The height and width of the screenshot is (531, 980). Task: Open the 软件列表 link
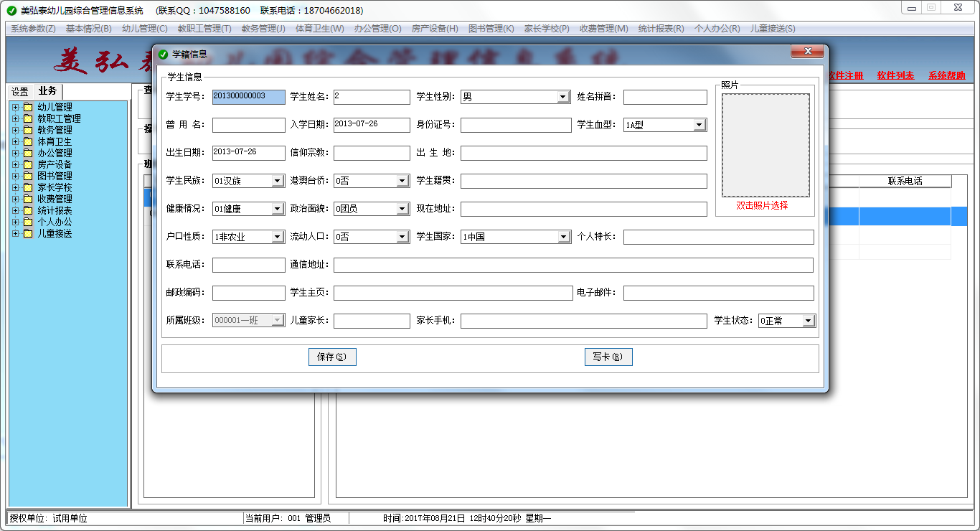click(896, 75)
